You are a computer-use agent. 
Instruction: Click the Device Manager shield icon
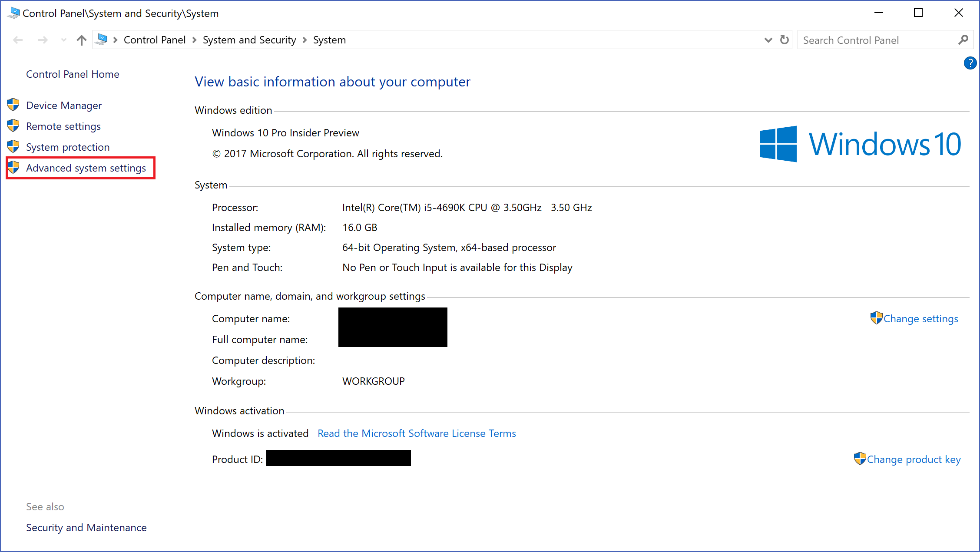13,105
